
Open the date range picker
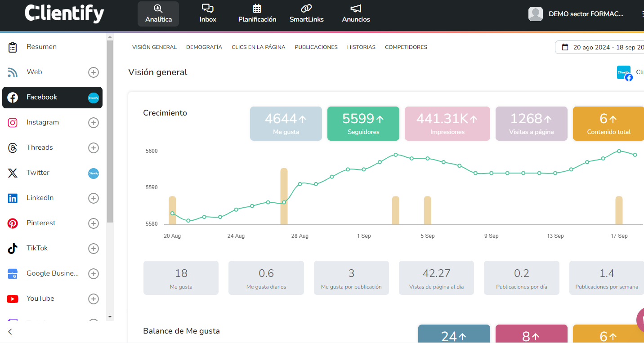(x=600, y=47)
